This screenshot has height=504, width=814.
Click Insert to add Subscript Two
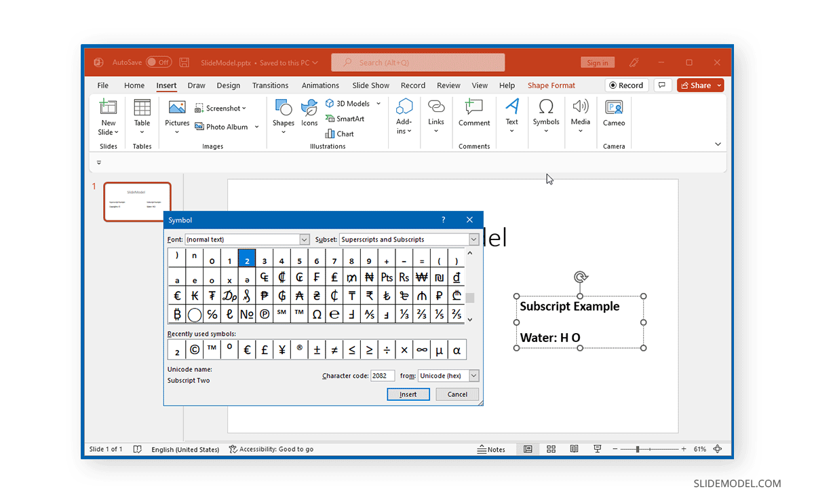pyautogui.click(x=408, y=394)
